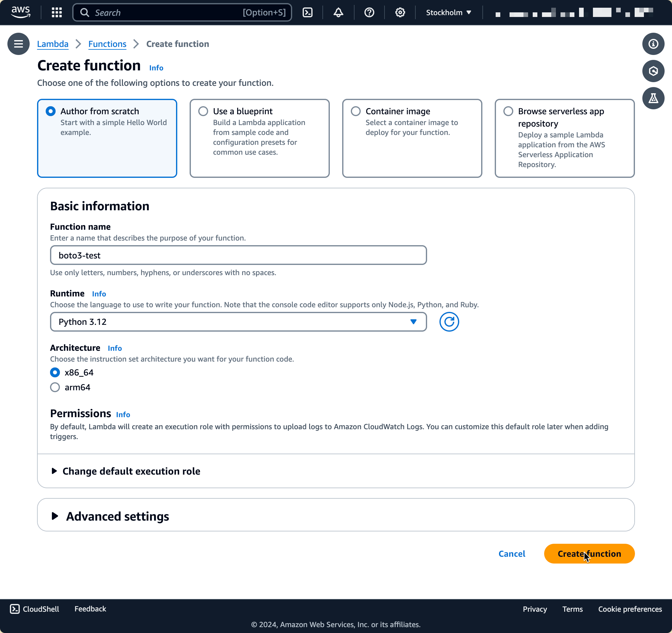The height and width of the screenshot is (633, 672).
Task: Focus the top Search field
Action: click(182, 12)
